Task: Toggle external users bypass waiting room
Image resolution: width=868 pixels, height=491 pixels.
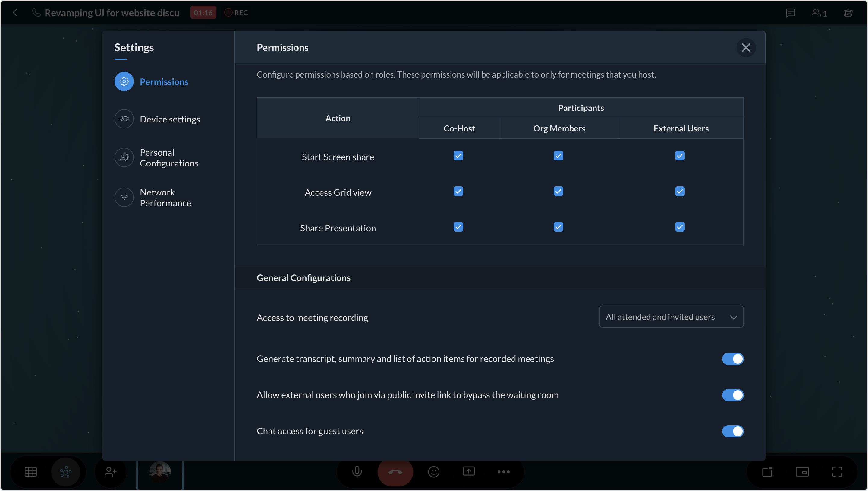Action: (733, 395)
